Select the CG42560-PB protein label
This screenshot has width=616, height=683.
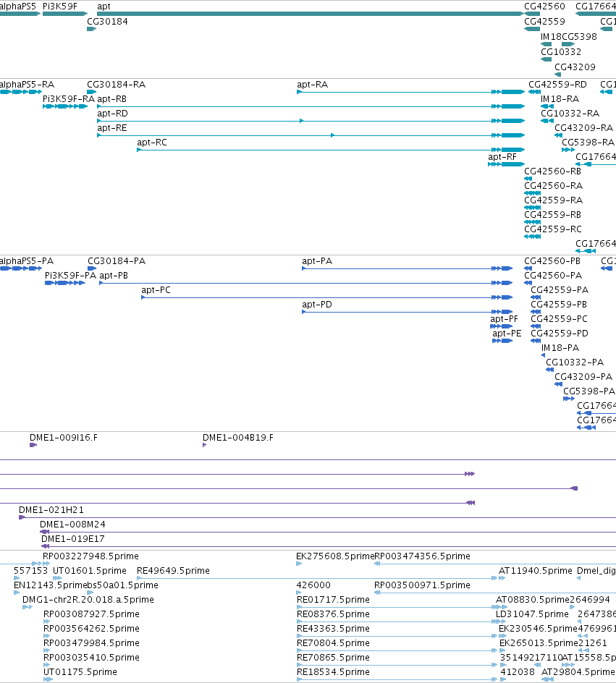tap(552, 261)
